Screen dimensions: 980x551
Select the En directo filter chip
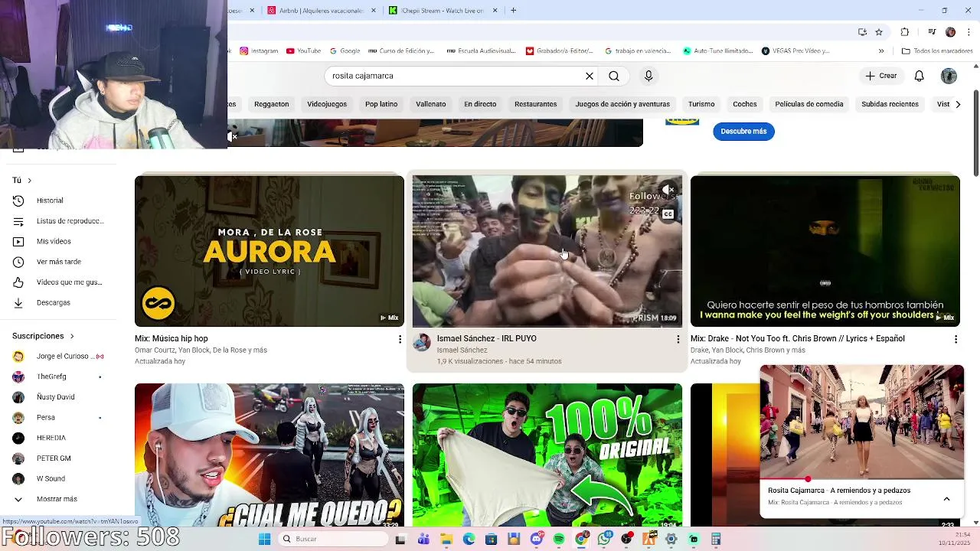pos(480,104)
